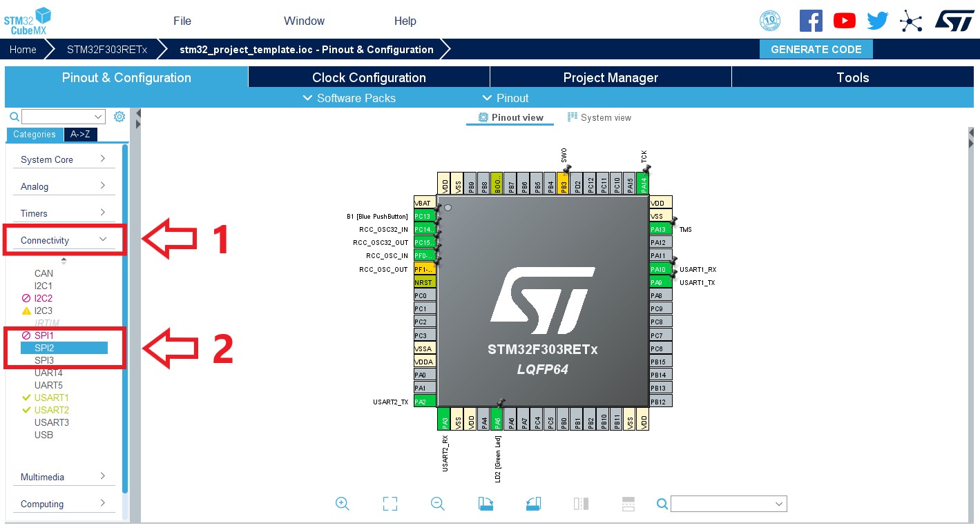
Task: Switch to Tools tab
Action: click(853, 77)
